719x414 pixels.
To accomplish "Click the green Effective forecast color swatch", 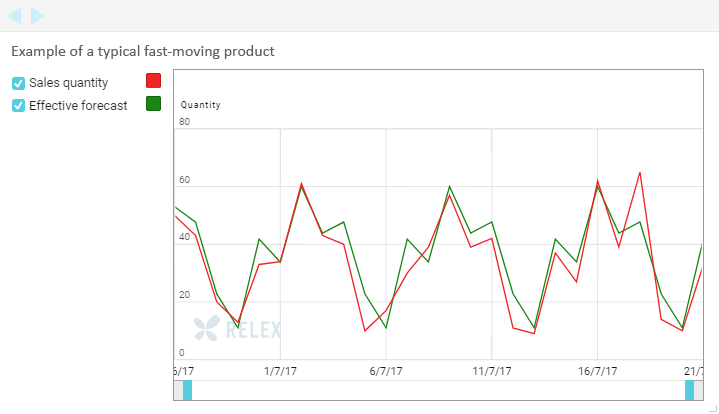I will tap(153, 103).
